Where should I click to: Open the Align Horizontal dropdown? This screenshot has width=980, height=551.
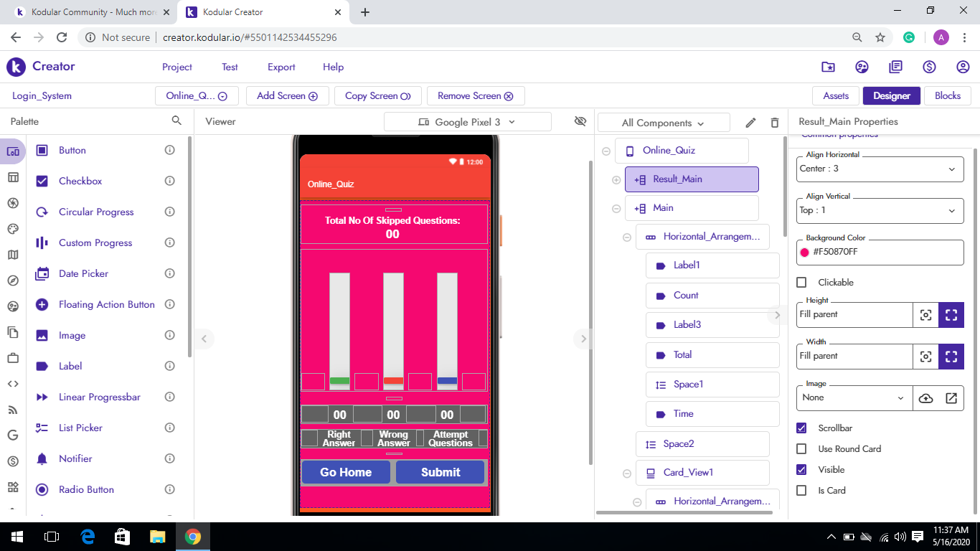point(880,169)
